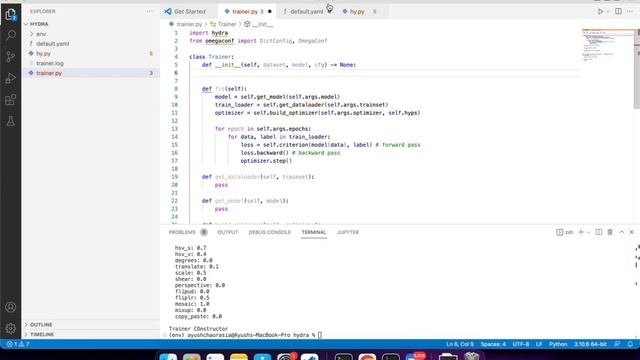The image size is (640, 360).
Task: Open hy.py in file explorer
Action: tap(91, 53)
